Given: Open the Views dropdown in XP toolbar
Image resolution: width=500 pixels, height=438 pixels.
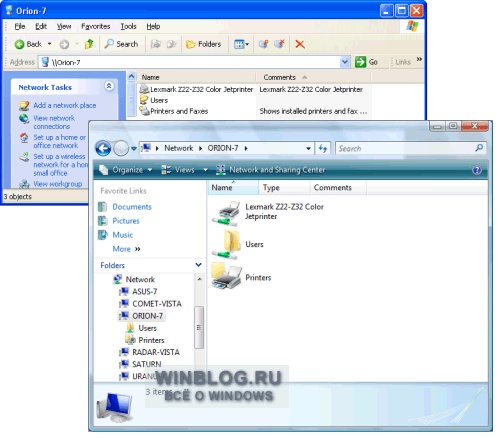Looking at the screenshot, I should pyautogui.click(x=241, y=44).
